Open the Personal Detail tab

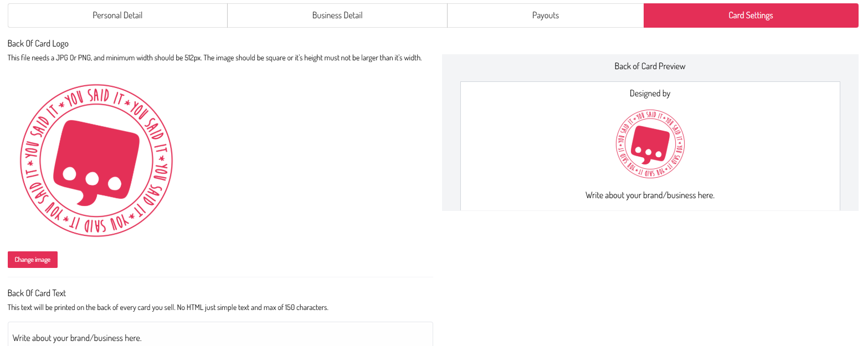[117, 16]
